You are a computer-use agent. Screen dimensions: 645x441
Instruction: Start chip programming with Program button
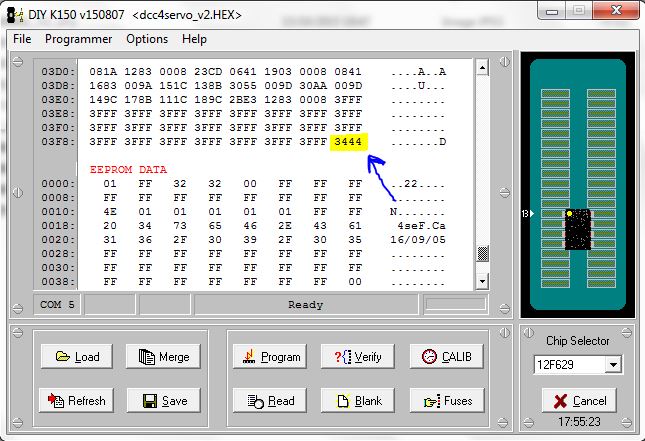[267, 357]
